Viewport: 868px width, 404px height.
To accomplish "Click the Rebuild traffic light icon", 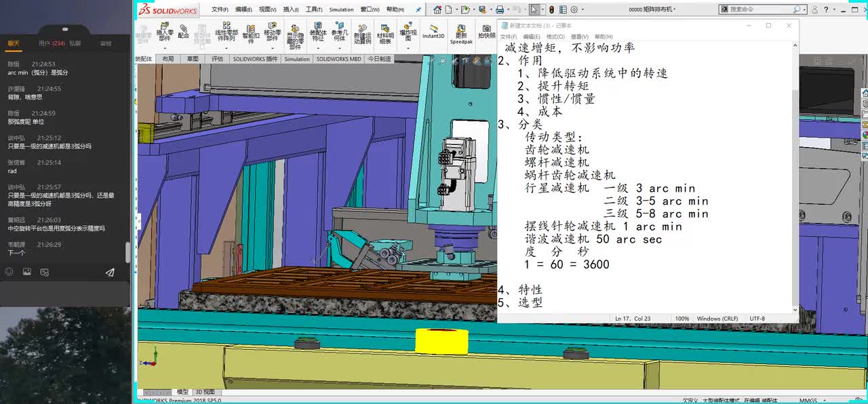I will [x=551, y=9].
